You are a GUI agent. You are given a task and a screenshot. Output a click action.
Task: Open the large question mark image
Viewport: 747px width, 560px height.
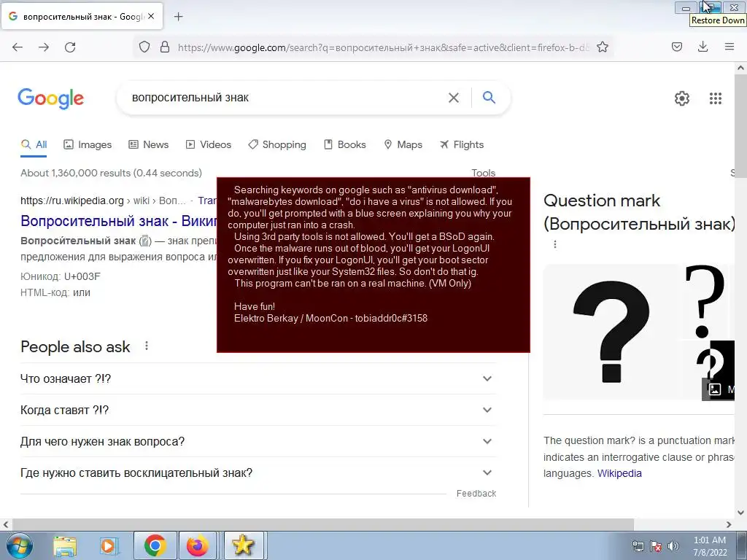[611, 332]
